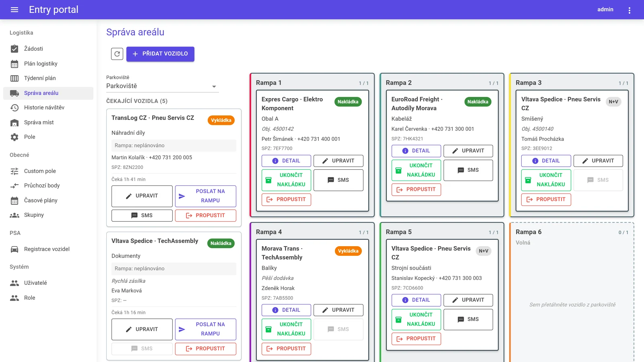
Task: Click the refresh icon button
Action: click(x=117, y=54)
